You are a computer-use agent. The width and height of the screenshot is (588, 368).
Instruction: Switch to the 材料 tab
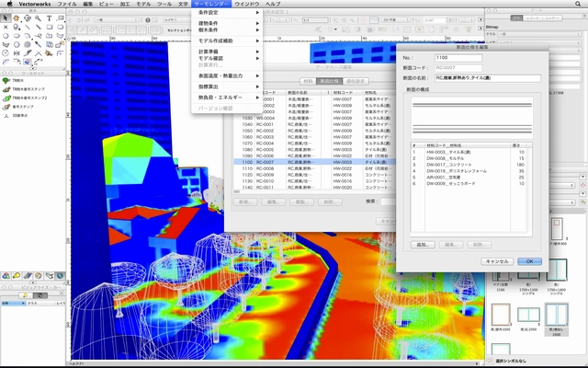tap(309, 81)
